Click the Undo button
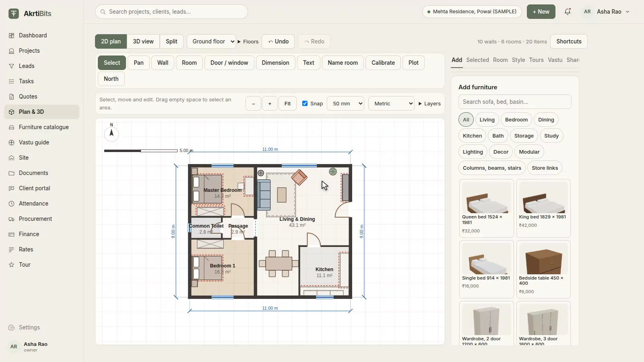The width and height of the screenshot is (644, 362). (x=279, y=41)
